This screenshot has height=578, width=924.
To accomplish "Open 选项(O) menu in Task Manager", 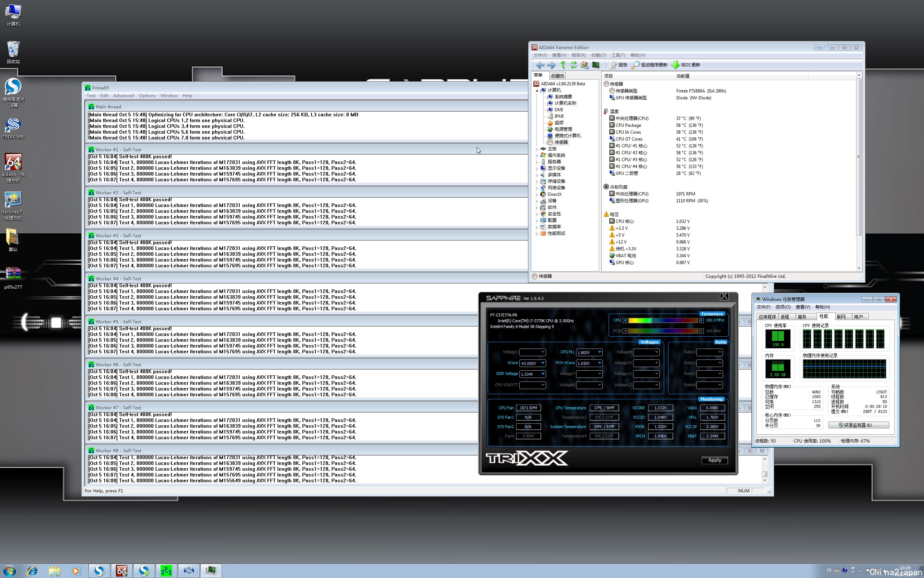I will click(x=783, y=307).
